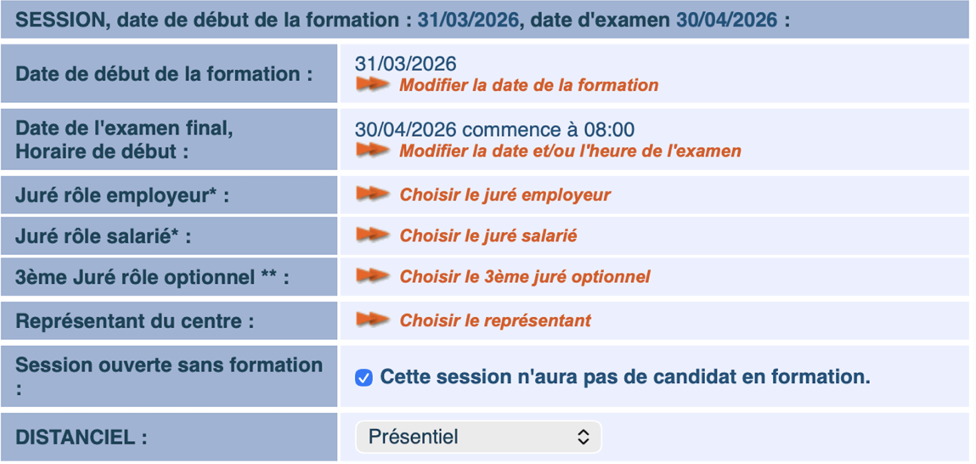Viewport: 976px width, 464px height.
Task: Open the Choisir le 3ème juré optionnel link
Action: [525, 276]
